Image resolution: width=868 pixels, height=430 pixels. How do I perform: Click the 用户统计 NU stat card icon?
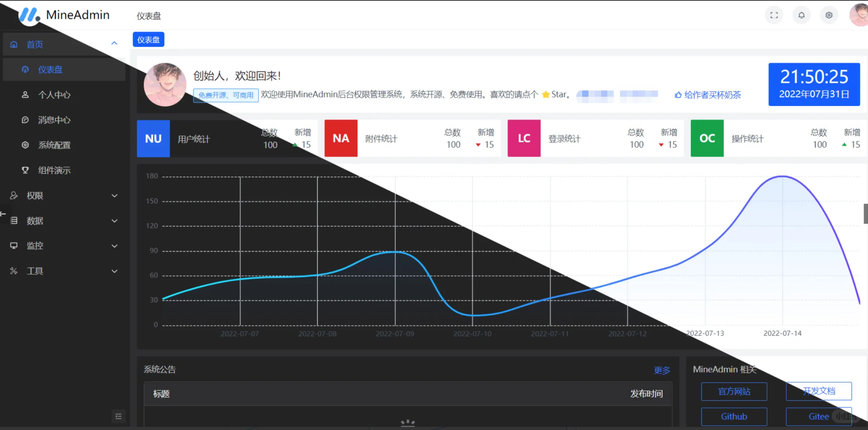[153, 138]
